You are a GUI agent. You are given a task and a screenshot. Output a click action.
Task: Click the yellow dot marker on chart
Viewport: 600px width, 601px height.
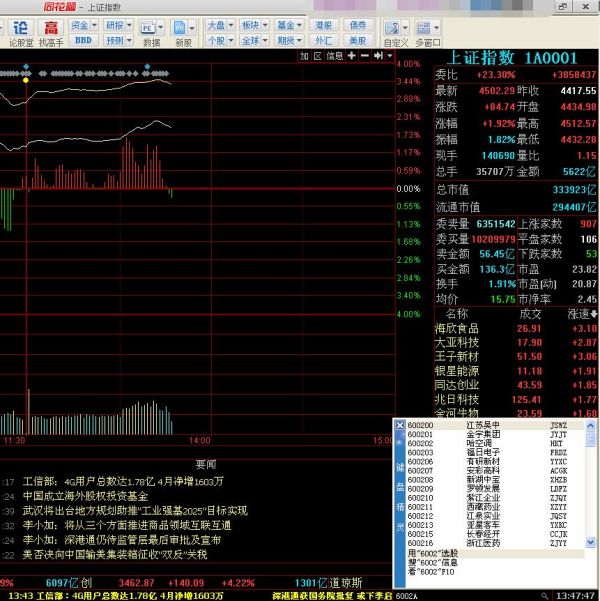click(26, 80)
